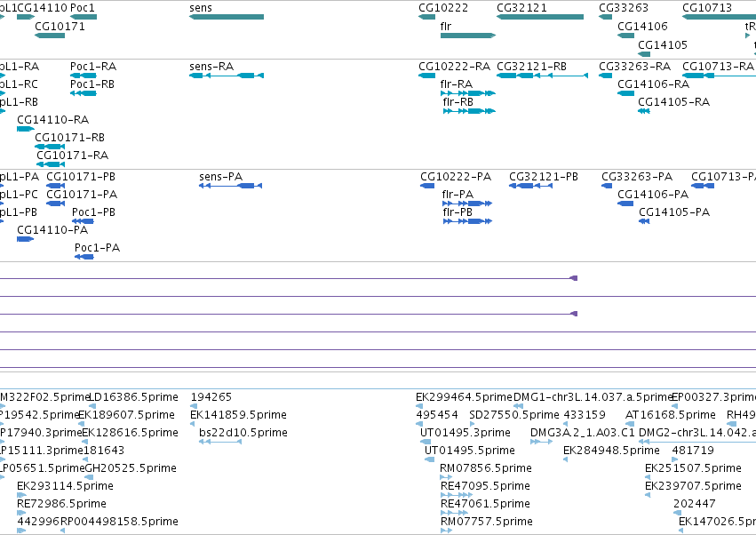Click the CG10713 gene label
Image resolution: width=756 pixels, height=535 pixels.
(x=707, y=8)
